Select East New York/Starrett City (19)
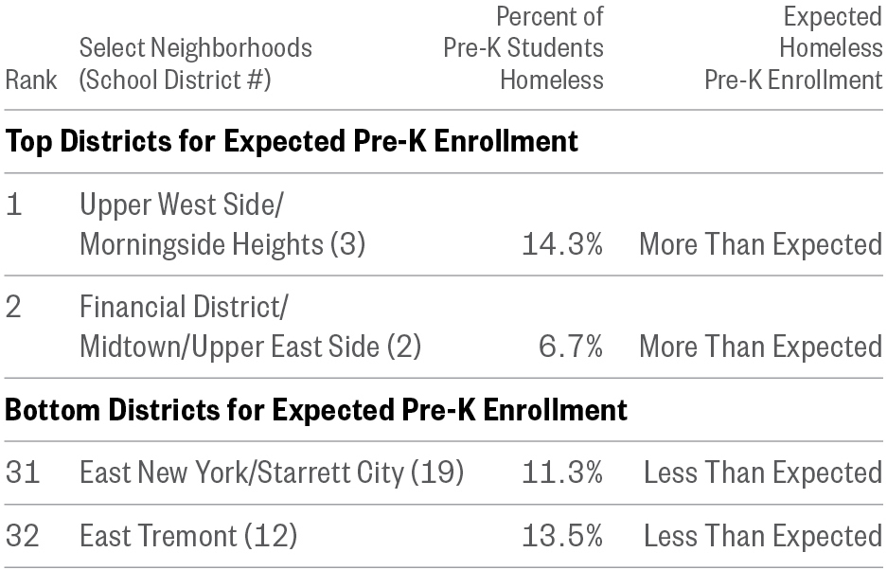Viewport: 887px width, 588px height. click(x=272, y=472)
